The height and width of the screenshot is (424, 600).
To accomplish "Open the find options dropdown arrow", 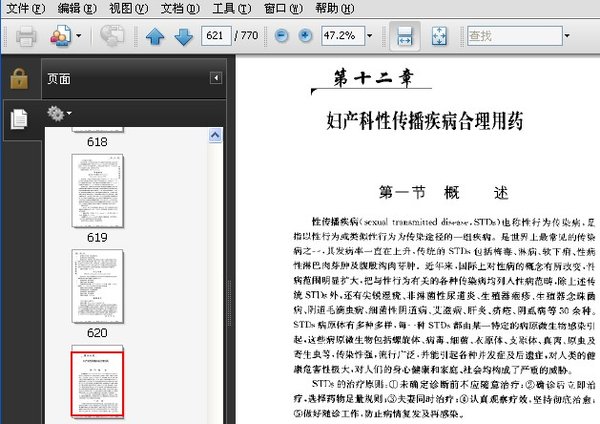I will 567,36.
